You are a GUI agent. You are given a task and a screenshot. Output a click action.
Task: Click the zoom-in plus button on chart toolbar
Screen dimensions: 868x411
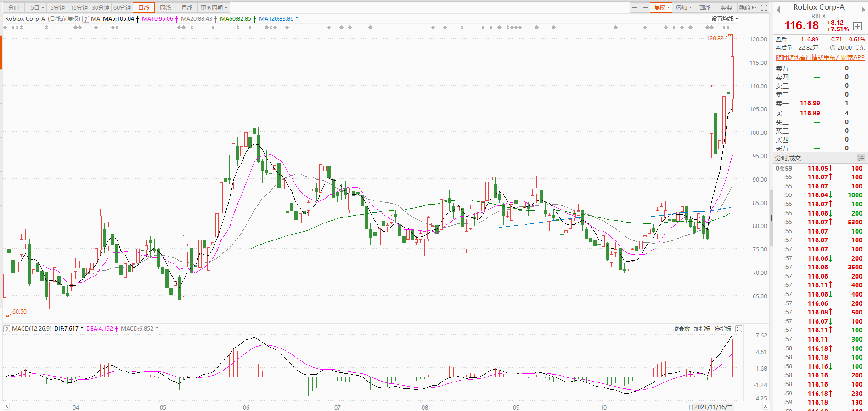point(635,7)
